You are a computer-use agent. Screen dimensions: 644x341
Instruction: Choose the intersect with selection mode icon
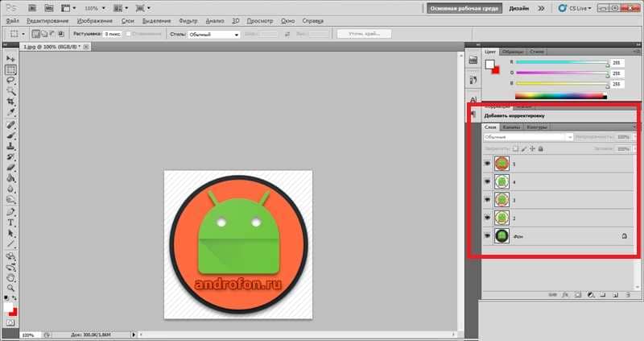pos(61,34)
